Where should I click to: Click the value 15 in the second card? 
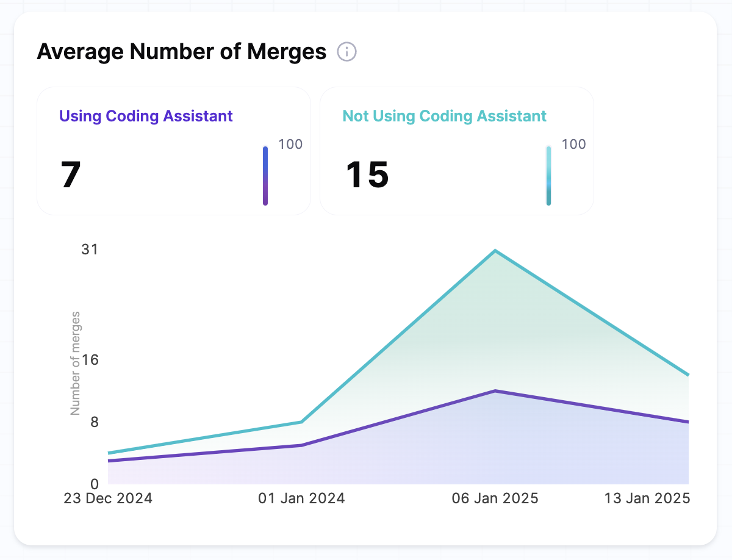tap(367, 175)
